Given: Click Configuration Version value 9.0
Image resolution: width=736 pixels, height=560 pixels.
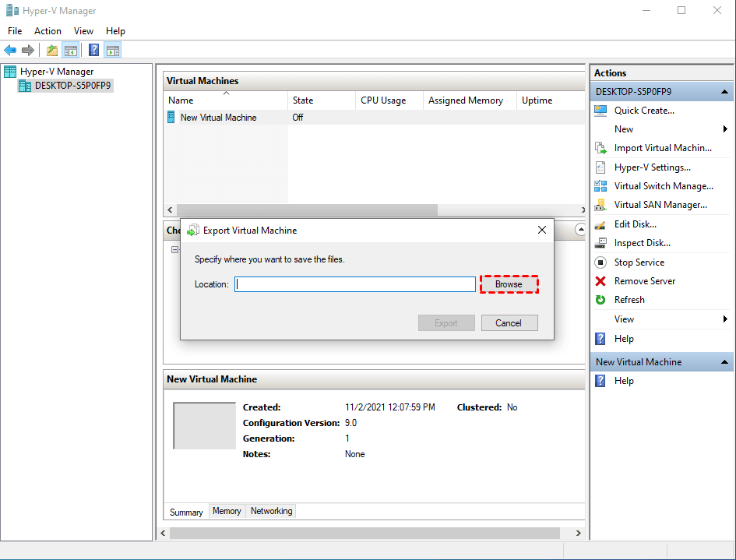Looking at the screenshot, I should [x=350, y=423].
